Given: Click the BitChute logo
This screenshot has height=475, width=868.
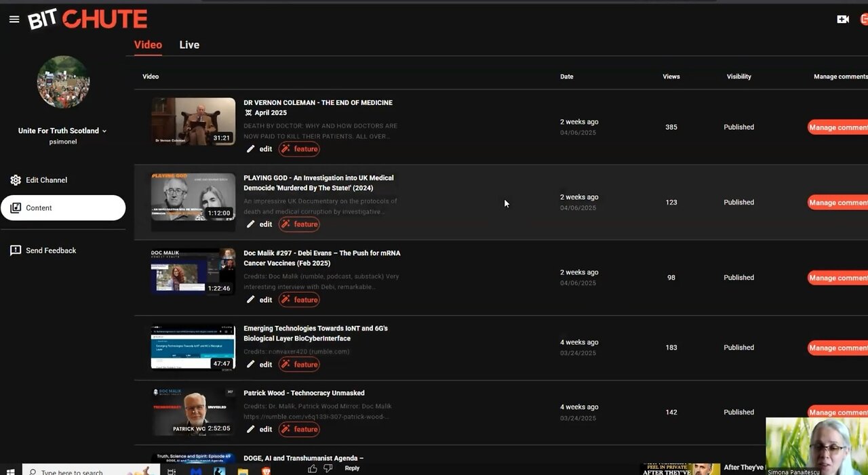Looking at the screenshot, I should (x=87, y=19).
